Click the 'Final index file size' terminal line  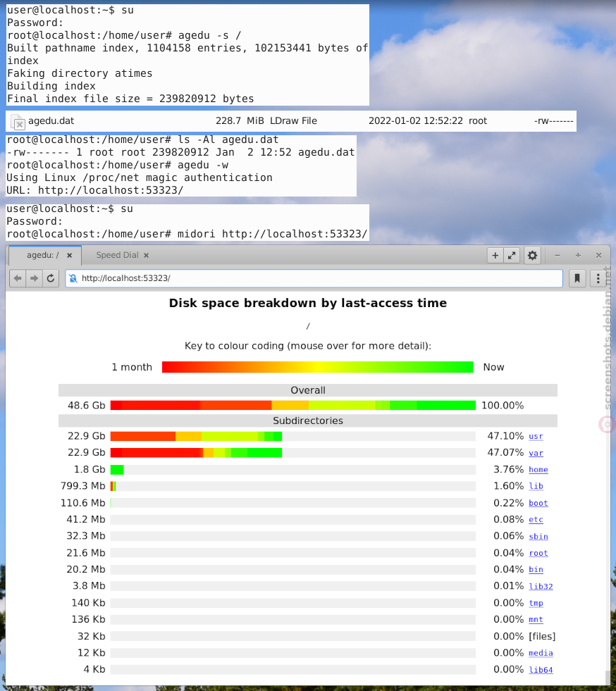130,99
